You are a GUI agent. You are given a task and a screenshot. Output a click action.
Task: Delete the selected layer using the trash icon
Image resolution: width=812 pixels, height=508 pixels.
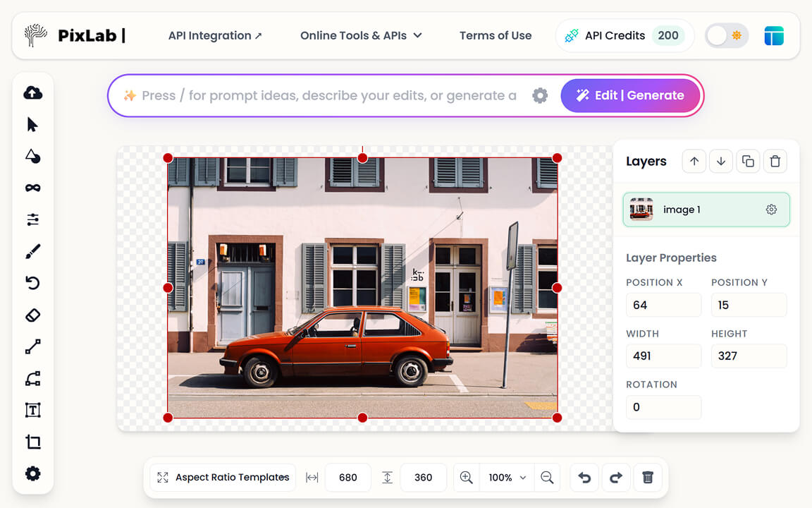point(775,161)
